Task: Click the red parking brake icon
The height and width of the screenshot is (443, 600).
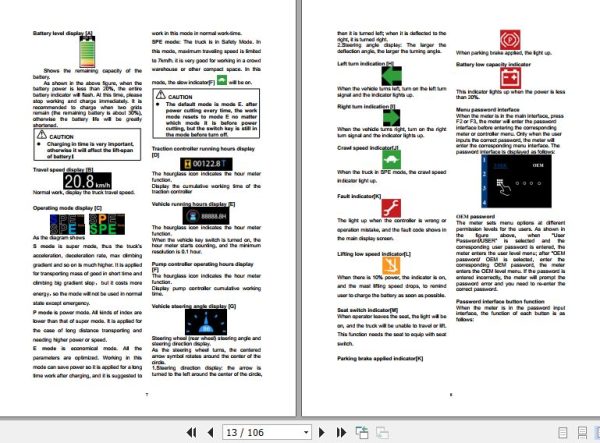Action: 510,40
